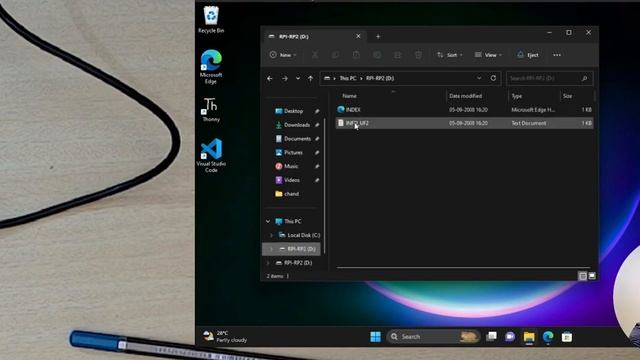
Task: Click RPI-RP2 (D:) breadcrumb segment
Action: [x=380, y=78]
